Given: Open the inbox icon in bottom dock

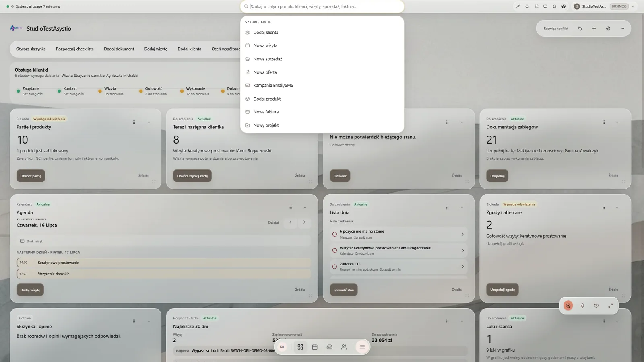Looking at the screenshot, I should pyautogui.click(x=329, y=347).
